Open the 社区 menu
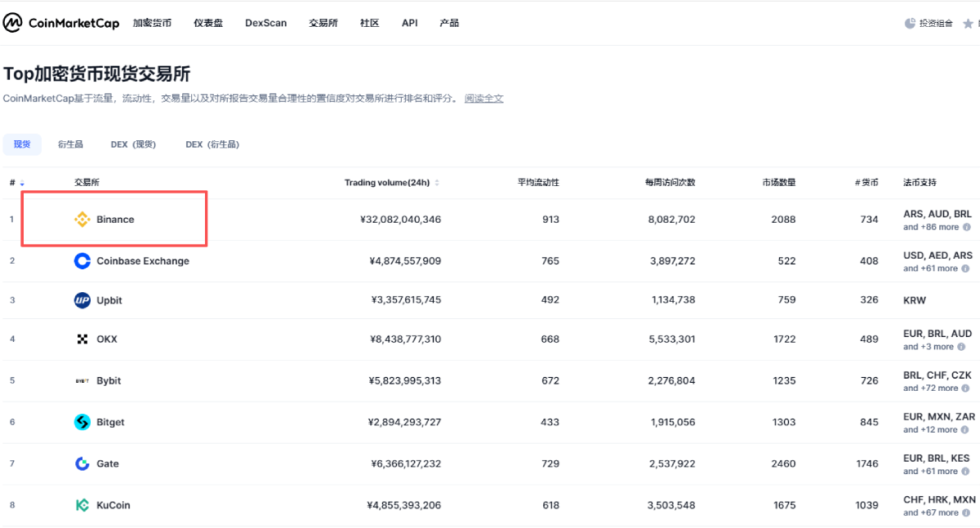The image size is (980, 528). click(x=370, y=23)
